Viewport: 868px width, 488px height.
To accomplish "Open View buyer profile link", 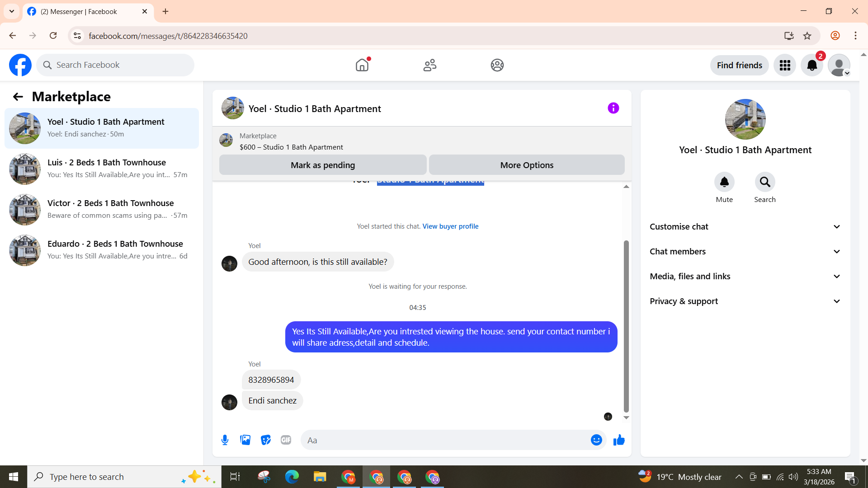I will click(450, 226).
